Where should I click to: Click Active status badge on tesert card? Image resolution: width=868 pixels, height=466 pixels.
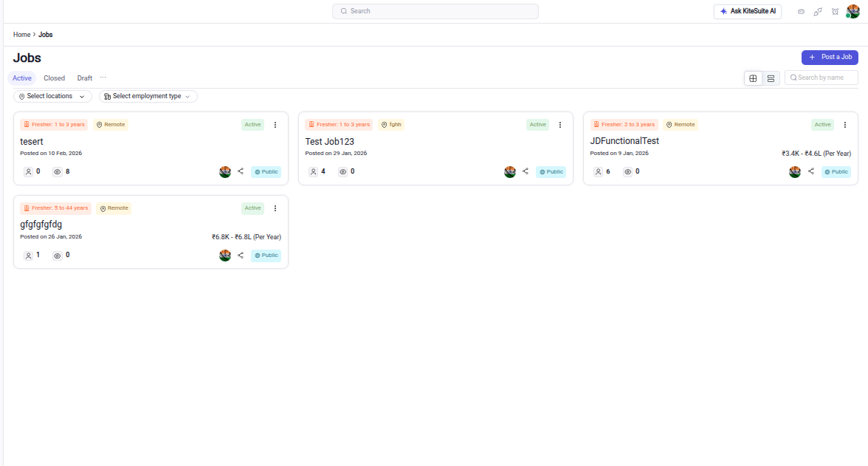click(x=253, y=125)
